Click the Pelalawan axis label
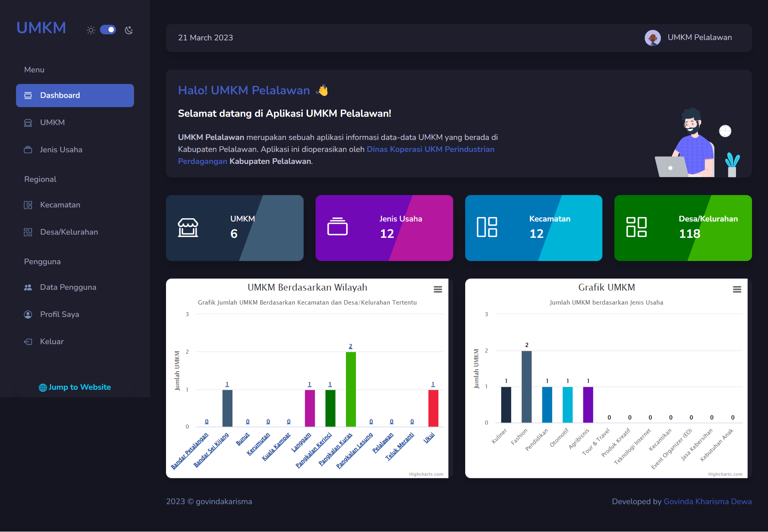Image resolution: width=768 pixels, height=532 pixels. 383,443
